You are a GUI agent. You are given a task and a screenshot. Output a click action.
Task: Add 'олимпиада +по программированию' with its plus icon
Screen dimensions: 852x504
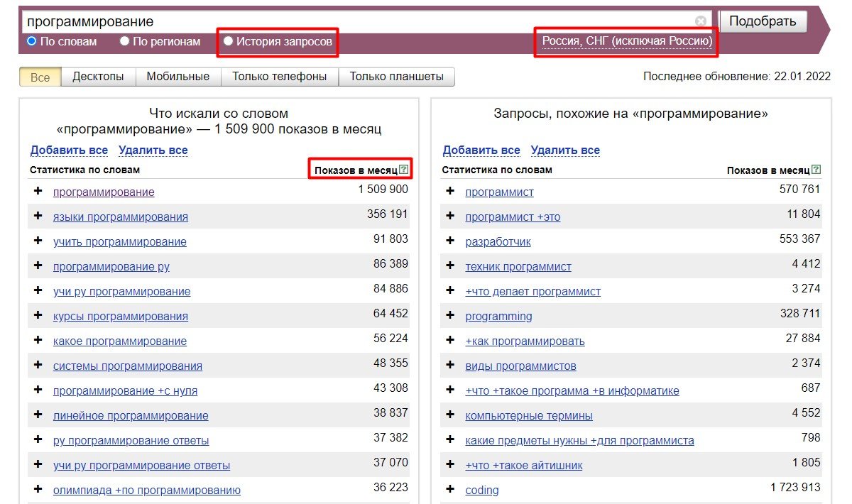(38, 489)
